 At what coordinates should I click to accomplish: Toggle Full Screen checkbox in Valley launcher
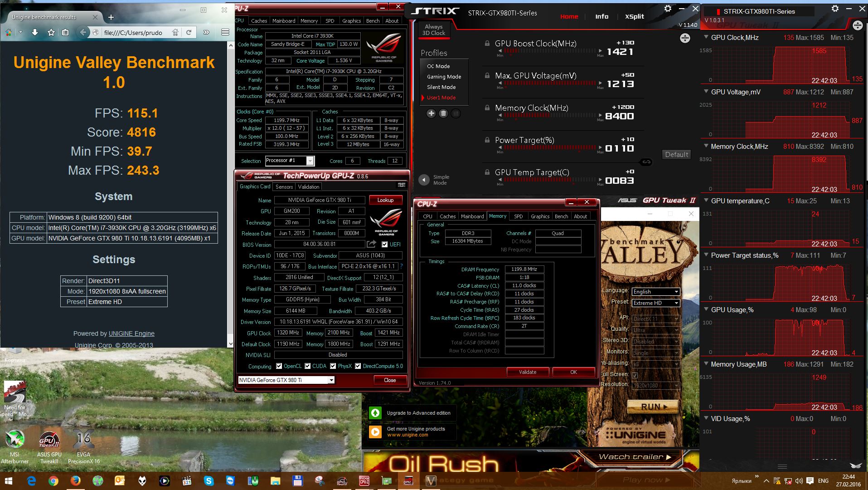coord(635,375)
